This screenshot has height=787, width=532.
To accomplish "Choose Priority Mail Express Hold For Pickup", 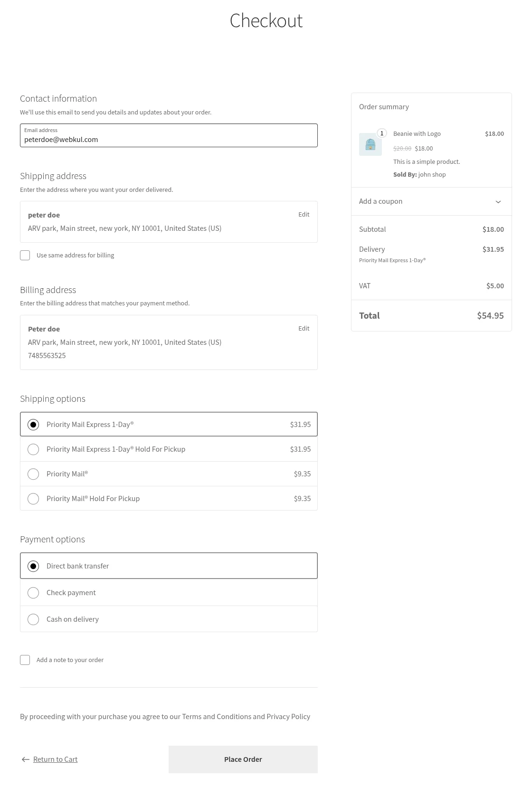I will (33, 449).
